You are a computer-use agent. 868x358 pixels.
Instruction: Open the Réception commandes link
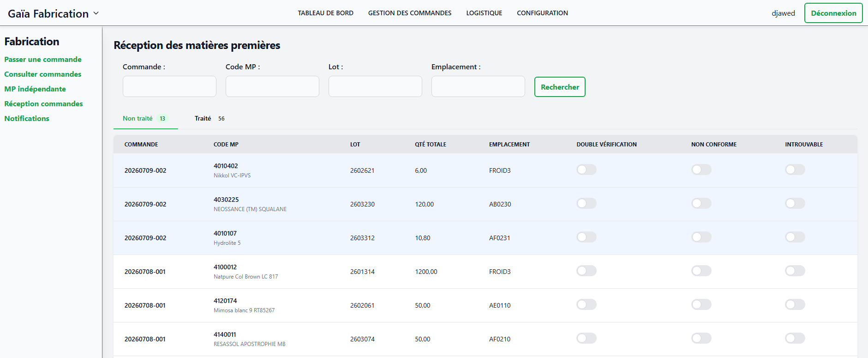pyautogui.click(x=44, y=103)
